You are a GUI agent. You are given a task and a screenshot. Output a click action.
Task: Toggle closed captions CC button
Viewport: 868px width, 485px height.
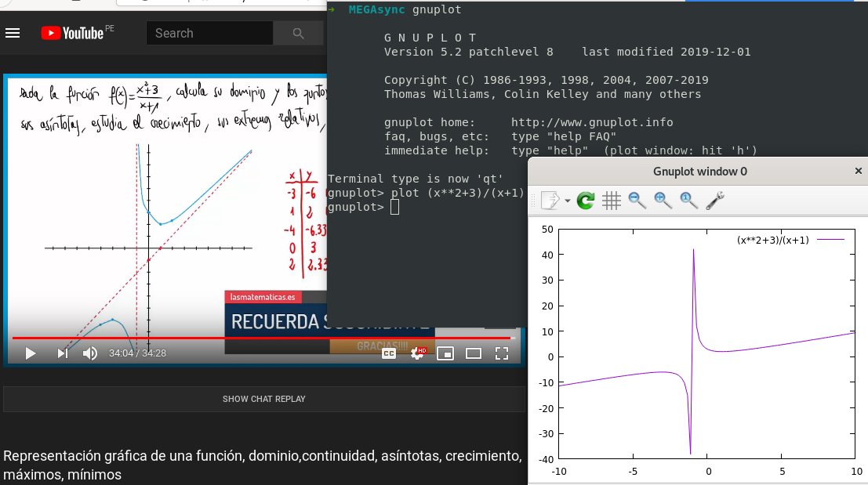tap(389, 353)
